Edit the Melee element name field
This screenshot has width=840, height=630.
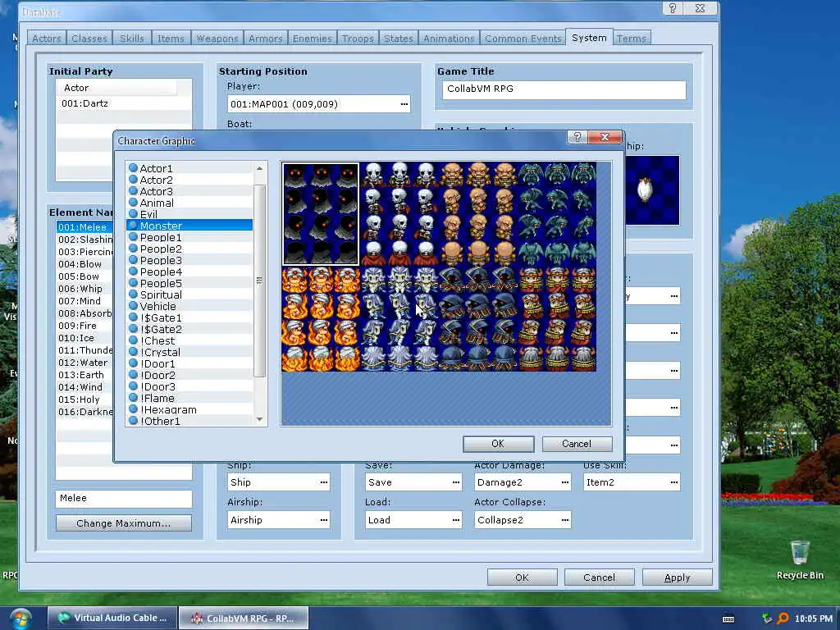point(124,498)
